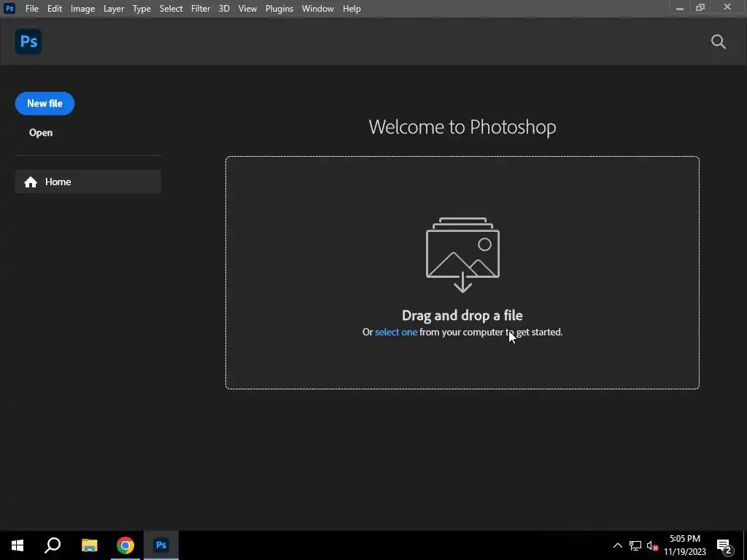Click the drag-and-drop image stack icon
The width and height of the screenshot is (747, 560).
462,254
